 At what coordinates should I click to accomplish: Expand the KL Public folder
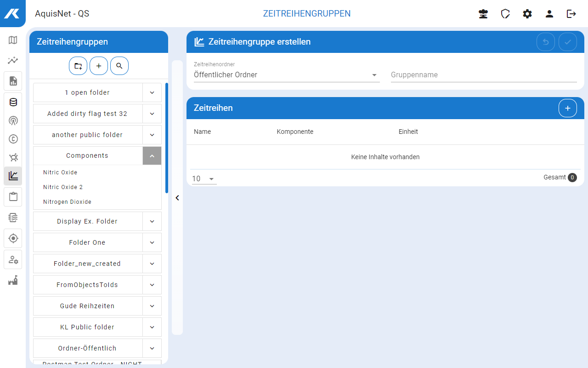click(152, 327)
